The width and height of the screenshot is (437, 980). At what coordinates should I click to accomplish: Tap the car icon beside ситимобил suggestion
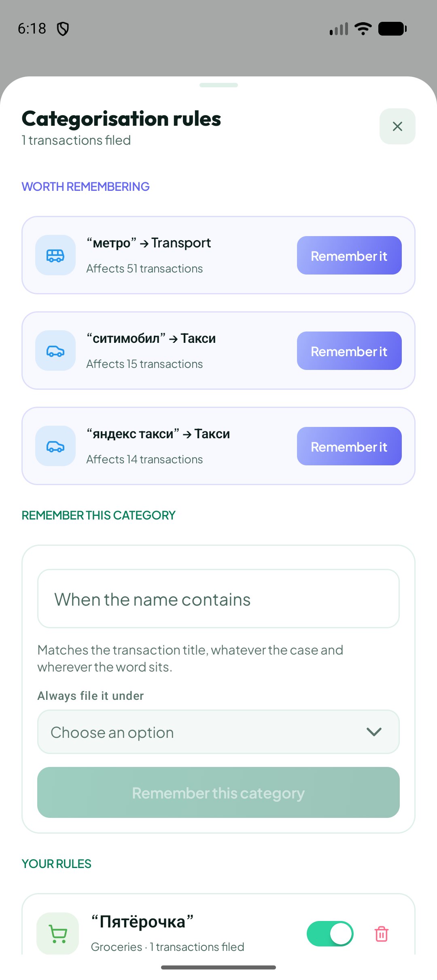[55, 351]
